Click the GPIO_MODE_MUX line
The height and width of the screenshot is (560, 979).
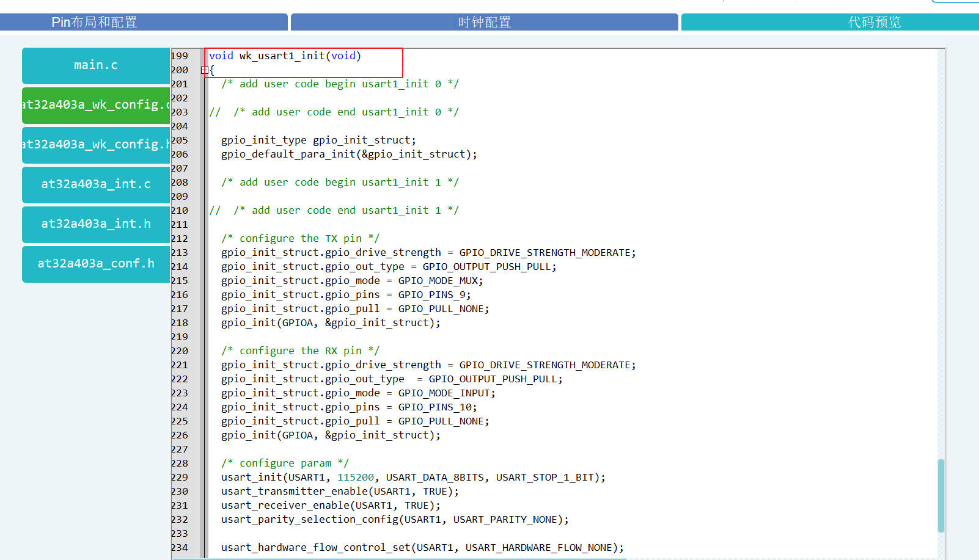pos(352,280)
